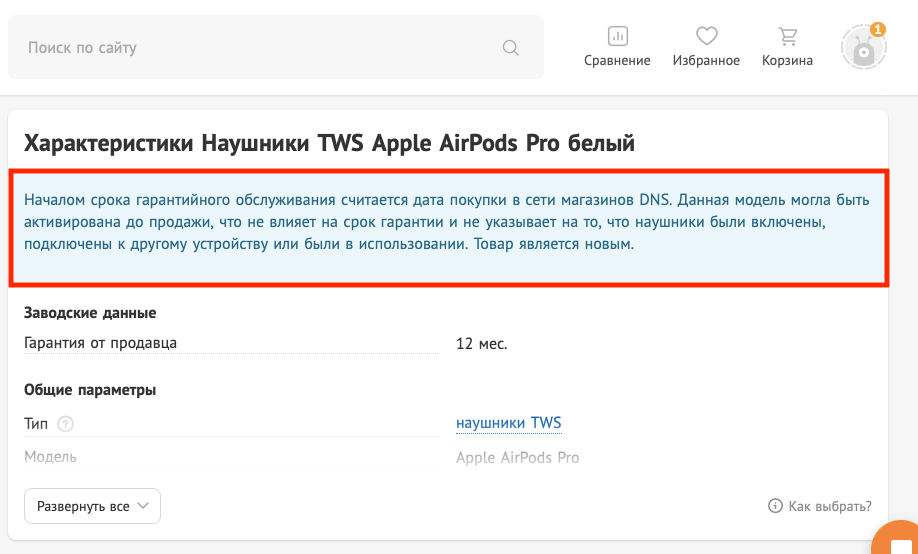Click the Общие параметры section heading
The image size is (918, 554).
point(90,390)
